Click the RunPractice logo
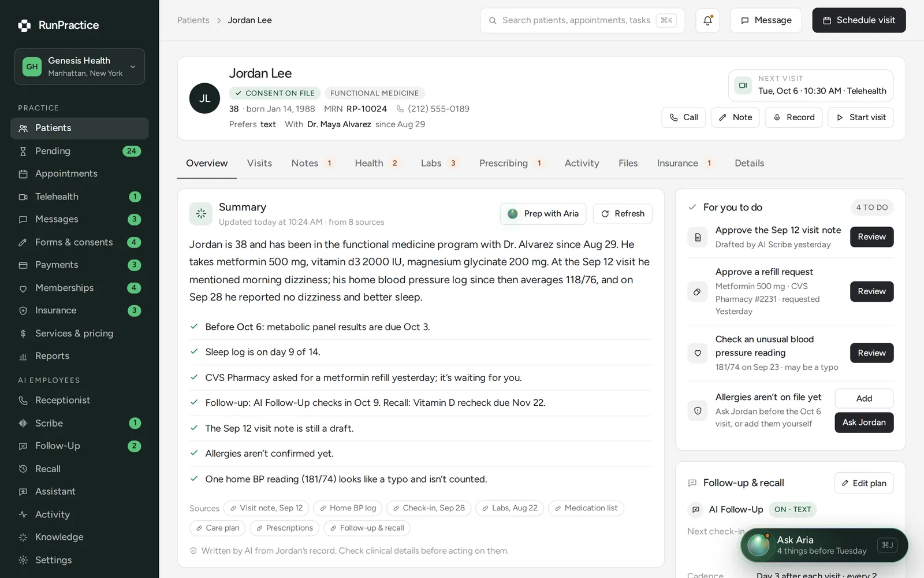The height and width of the screenshot is (578, 924). [58, 25]
